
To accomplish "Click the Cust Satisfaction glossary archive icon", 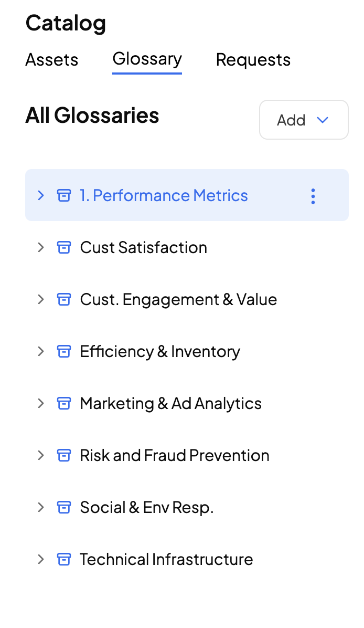I will [63, 248].
